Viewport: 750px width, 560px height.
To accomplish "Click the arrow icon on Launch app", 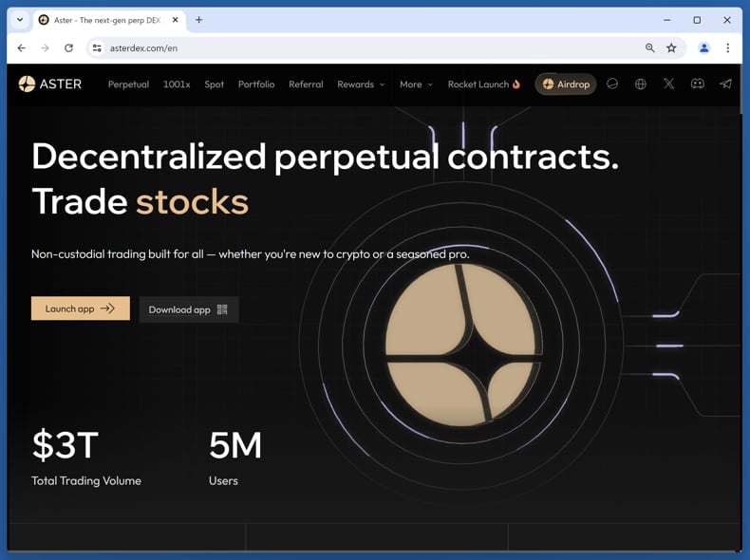I will tap(107, 308).
